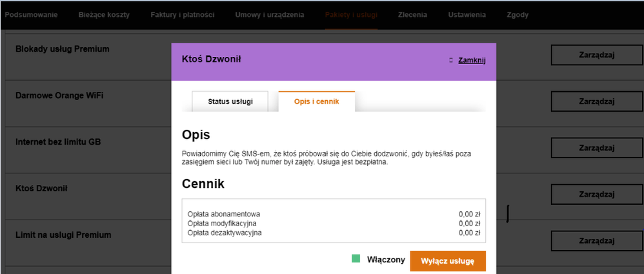Click the green Włączony status indicator

click(x=356, y=259)
